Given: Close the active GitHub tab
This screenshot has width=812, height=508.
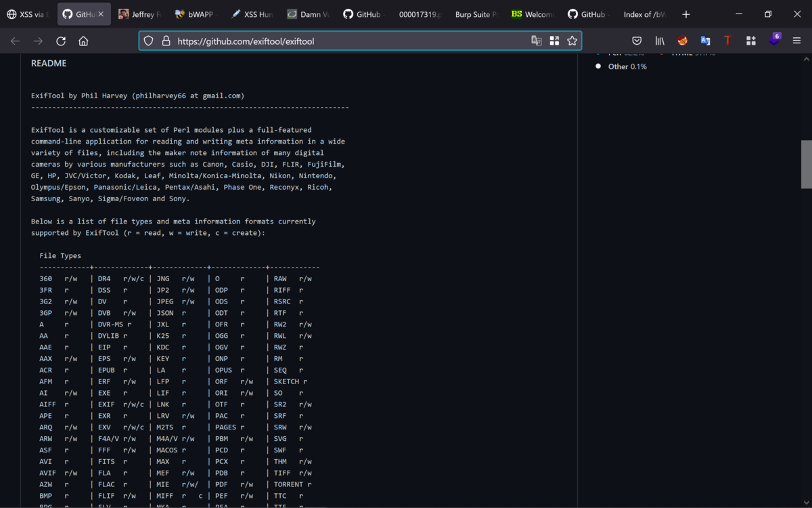Looking at the screenshot, I should tap(101, 14).
